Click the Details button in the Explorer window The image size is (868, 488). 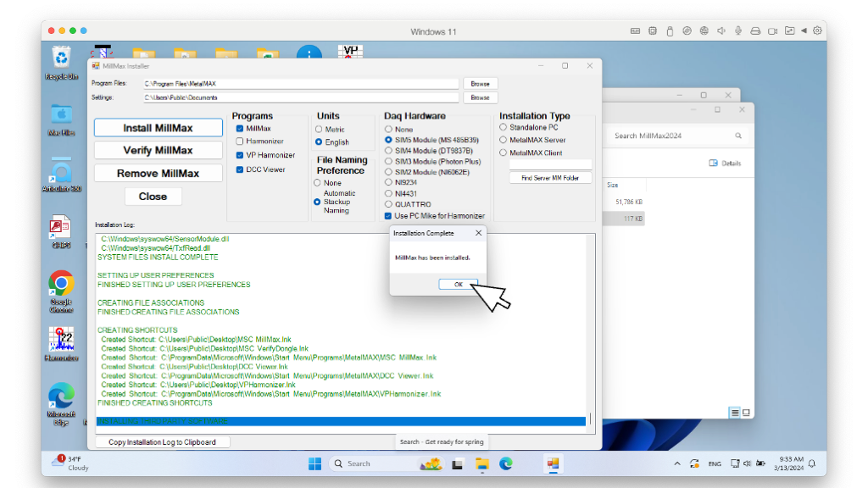pyautogui.click(x=726, y=164)
